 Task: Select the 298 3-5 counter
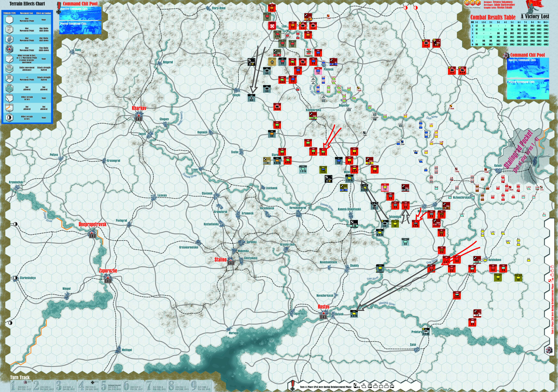(272, 134)
